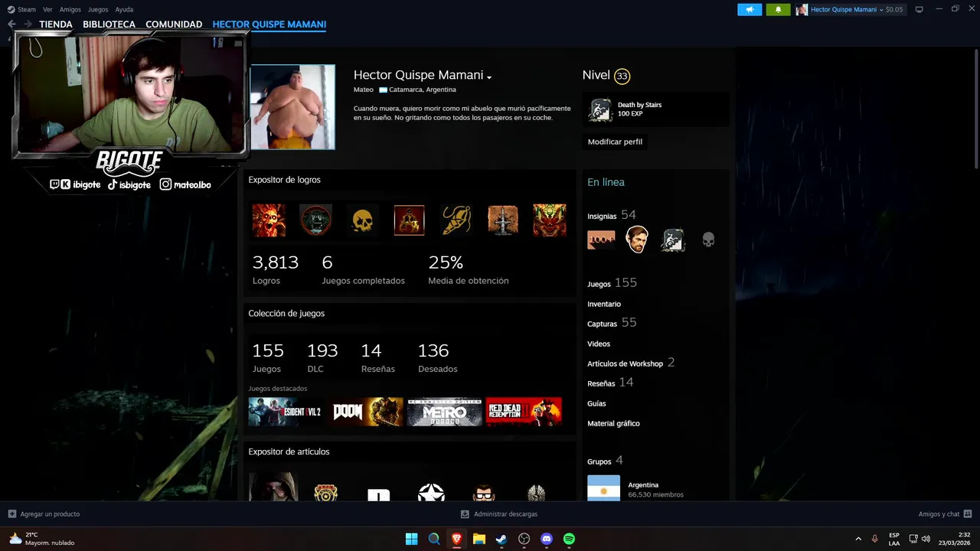Image resolution: width=980 pixels, height=551 pixels.
Task: Switch to BIBLIOTECA tab
Action: tap(109, 24)
